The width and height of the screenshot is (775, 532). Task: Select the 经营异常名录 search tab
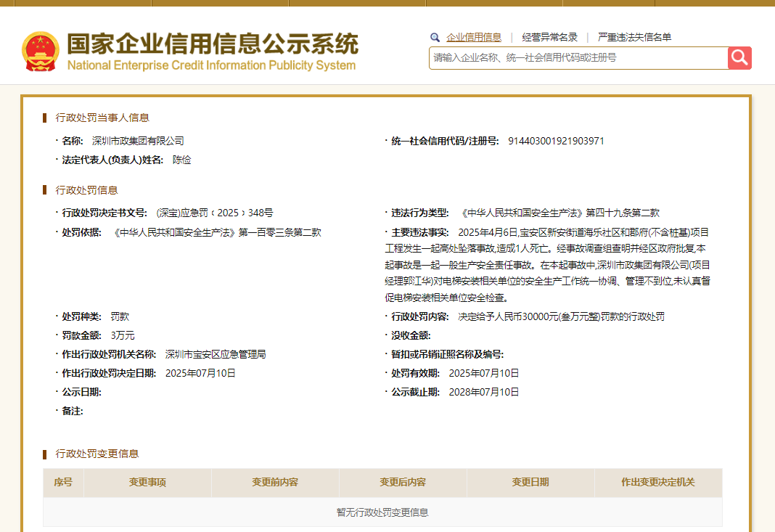(x=549, y=37)
